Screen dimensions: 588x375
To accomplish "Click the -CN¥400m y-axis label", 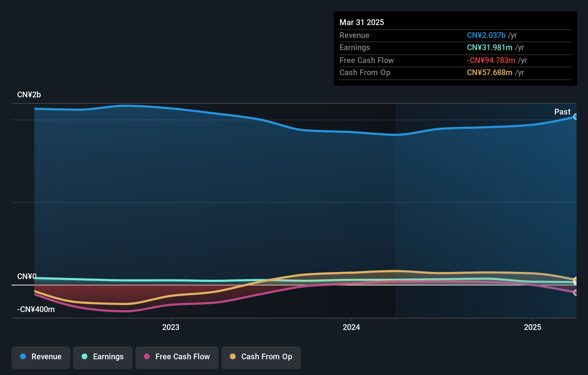I will click(x=36, y=310).
